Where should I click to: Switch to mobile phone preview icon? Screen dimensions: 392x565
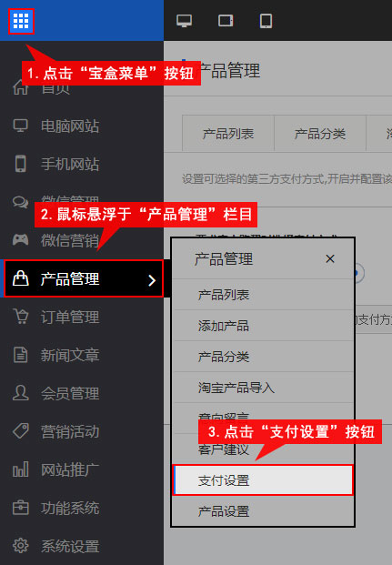pos(266,21)
